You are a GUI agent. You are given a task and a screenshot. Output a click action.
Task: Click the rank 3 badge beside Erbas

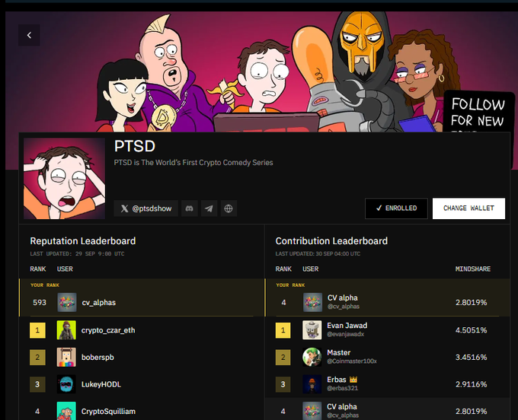click(283, 384)
